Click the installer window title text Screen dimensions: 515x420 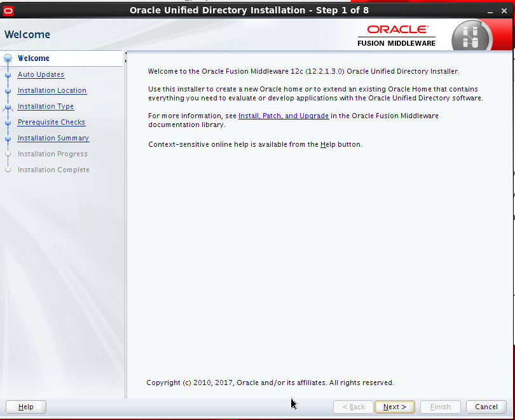click(249, 10)
